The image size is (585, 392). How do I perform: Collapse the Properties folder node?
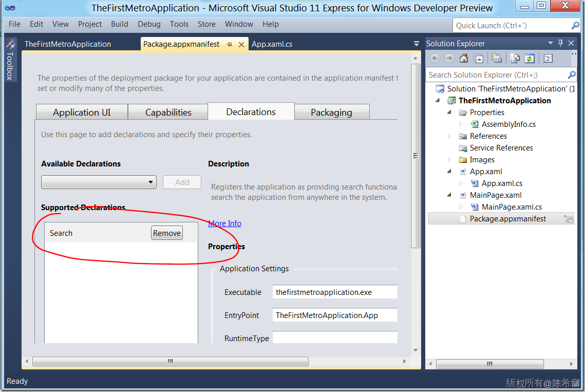(449, 113)
